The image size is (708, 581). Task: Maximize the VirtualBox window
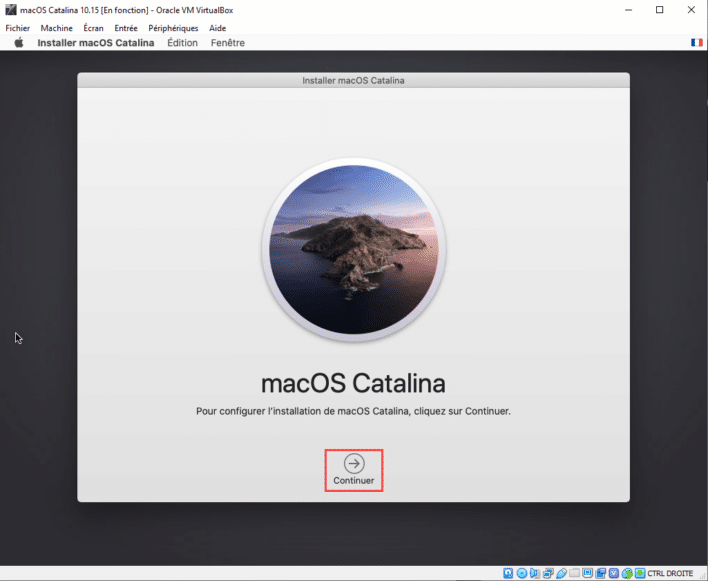[660, 10]
